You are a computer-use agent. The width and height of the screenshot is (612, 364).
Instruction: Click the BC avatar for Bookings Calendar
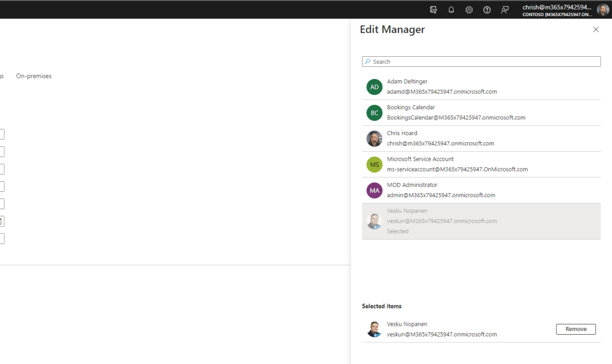click(374, 112)
